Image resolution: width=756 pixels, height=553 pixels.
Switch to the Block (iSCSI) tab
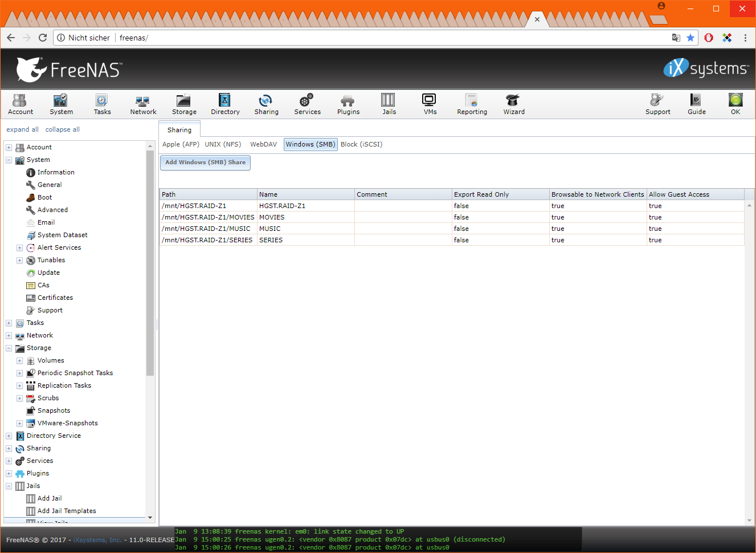click(x=361, y=144)
